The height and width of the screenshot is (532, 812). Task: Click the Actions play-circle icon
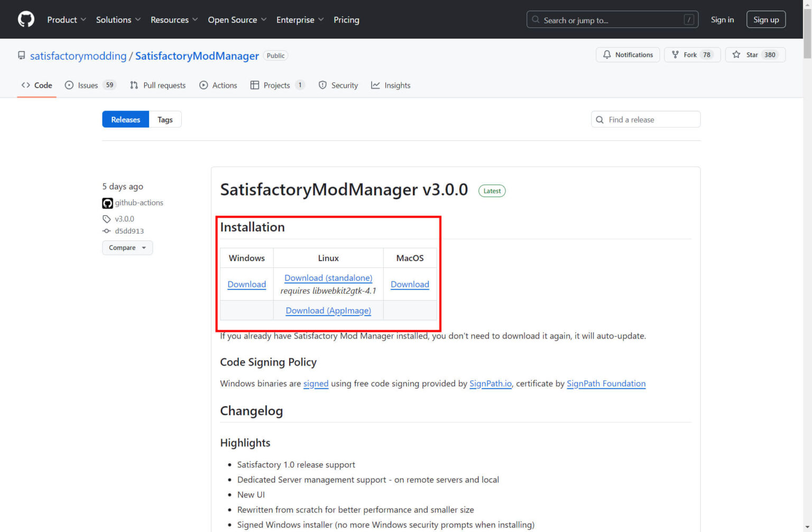coord(203,85)
